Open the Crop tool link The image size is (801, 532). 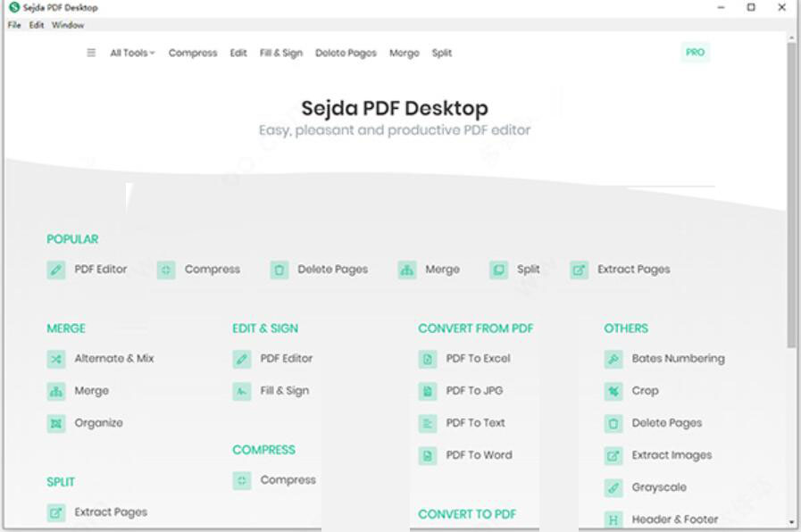tap(646, 391)
